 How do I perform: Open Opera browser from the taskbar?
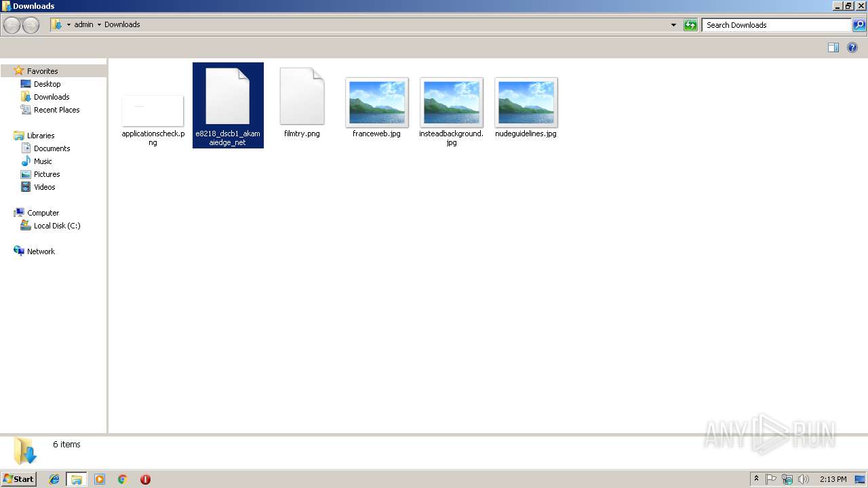pyautogui.click(x=145, y=479)
